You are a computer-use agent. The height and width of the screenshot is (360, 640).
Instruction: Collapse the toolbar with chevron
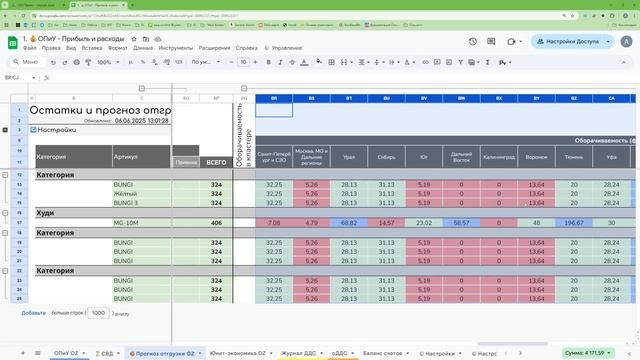coord(623,62)
